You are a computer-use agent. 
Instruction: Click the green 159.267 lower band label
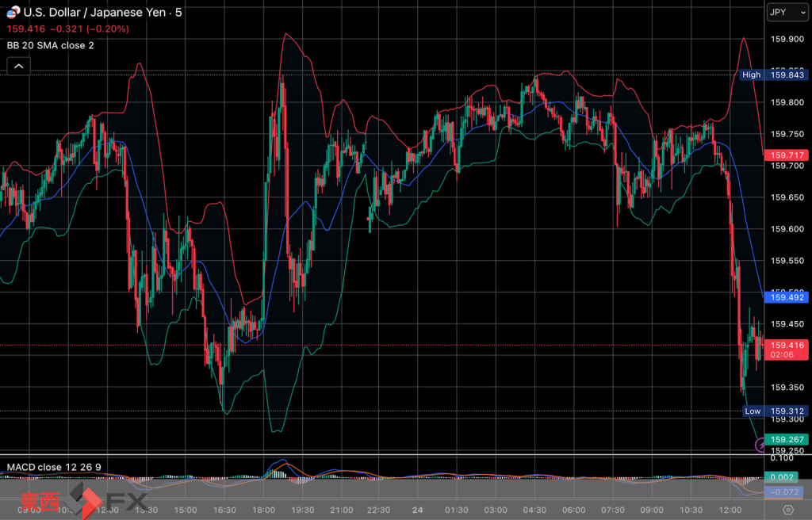(x=787, y=440)
